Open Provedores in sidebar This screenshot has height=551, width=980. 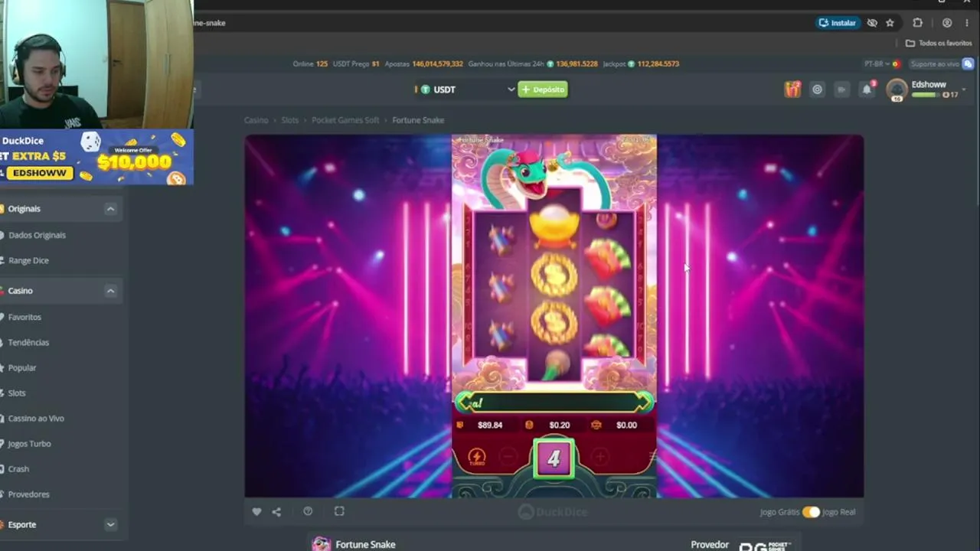(28, 494)
